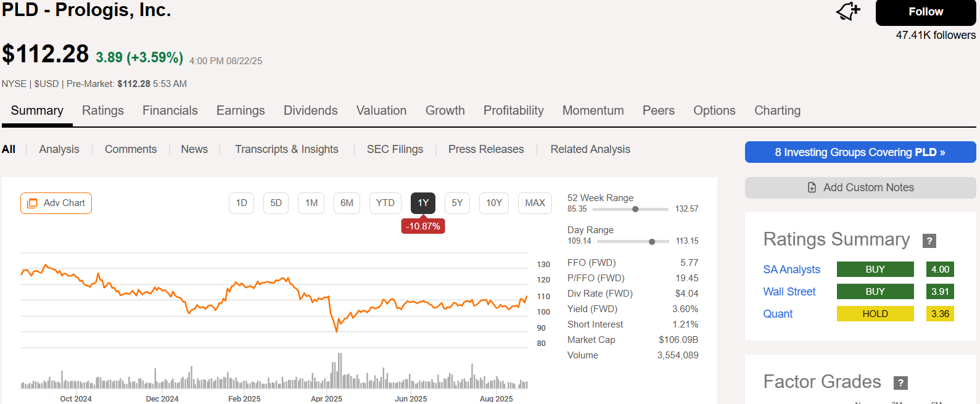Show Transcripts & Insights
Image resolution: width=980 pixels, height=404 pixels.
click(287, 149)
